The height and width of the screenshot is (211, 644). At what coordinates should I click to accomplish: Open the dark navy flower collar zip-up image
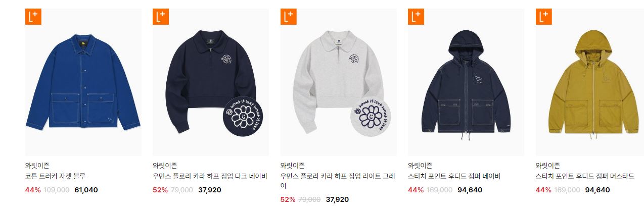tap(211, 82)
